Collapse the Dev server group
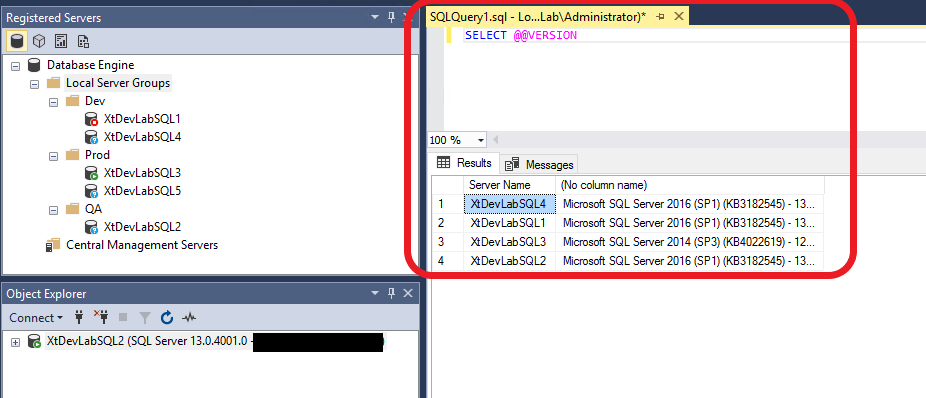 point(53,101)
